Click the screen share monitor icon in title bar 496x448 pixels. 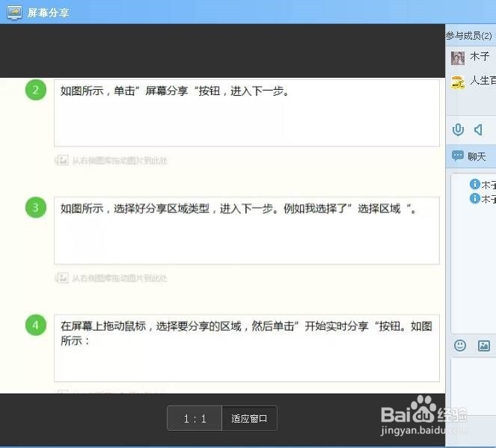tap(14, 13)
